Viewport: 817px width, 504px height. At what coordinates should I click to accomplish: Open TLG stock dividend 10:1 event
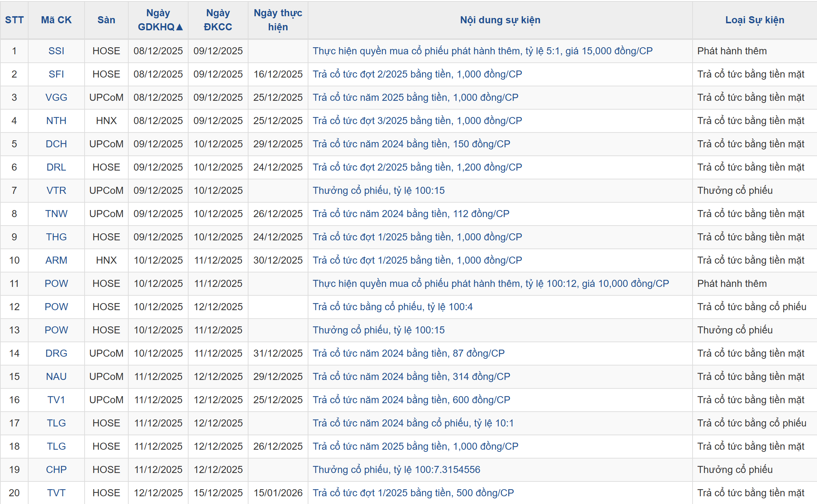[413, 423]
